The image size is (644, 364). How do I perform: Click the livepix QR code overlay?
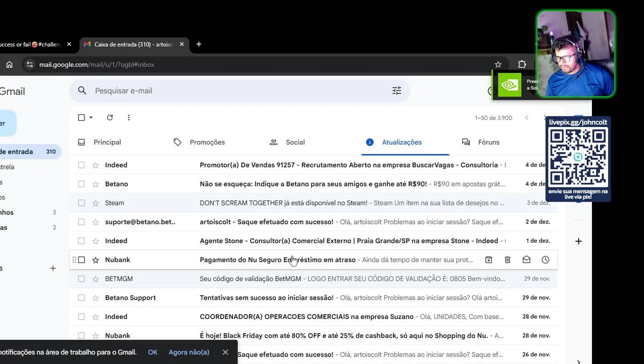tap(578, 158)
